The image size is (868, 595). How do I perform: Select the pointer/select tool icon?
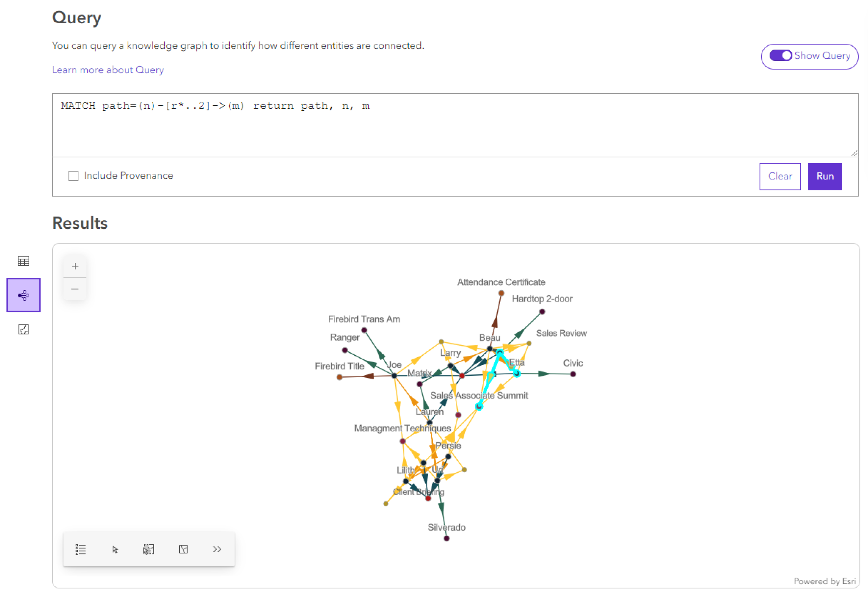tap(114, 549)
